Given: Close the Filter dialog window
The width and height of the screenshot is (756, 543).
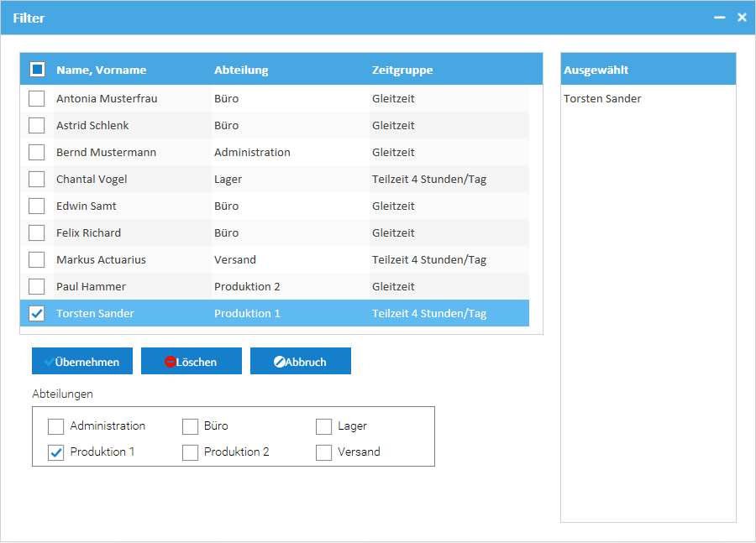Looking at the screenshot, I should 742,18.
